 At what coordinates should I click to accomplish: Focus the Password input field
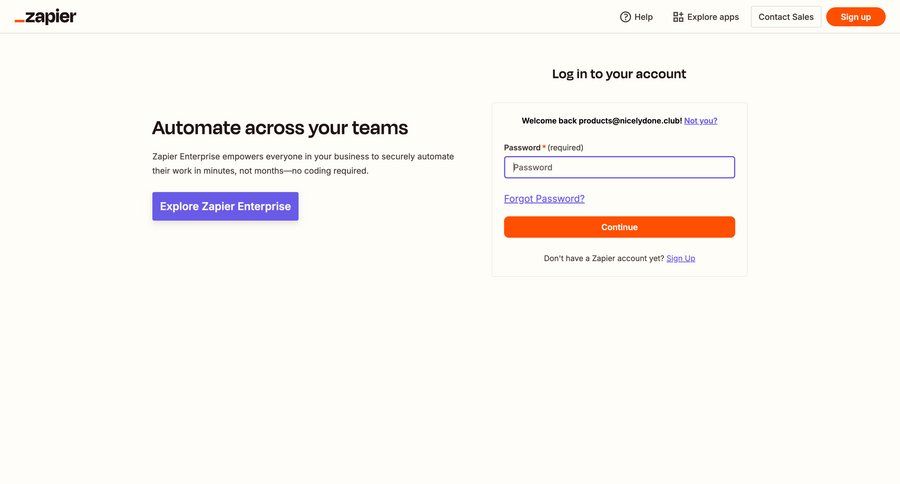[619, 167]
